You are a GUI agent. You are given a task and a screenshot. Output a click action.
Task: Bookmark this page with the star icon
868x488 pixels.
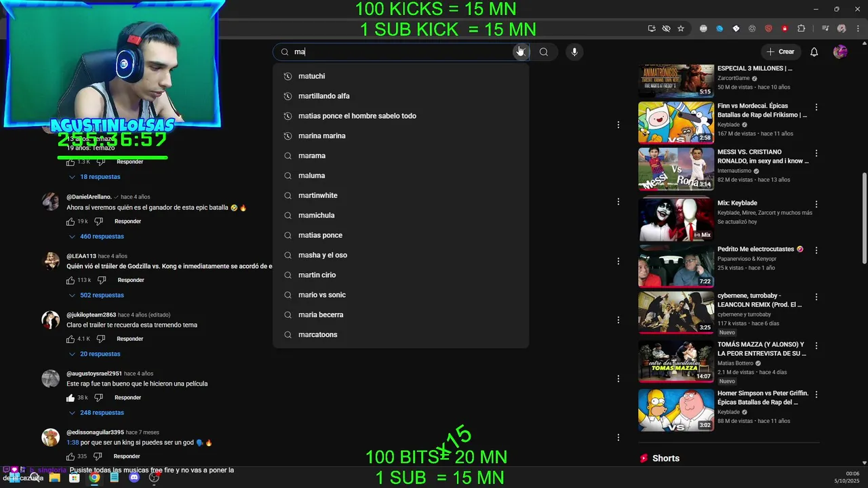point(681,28)
